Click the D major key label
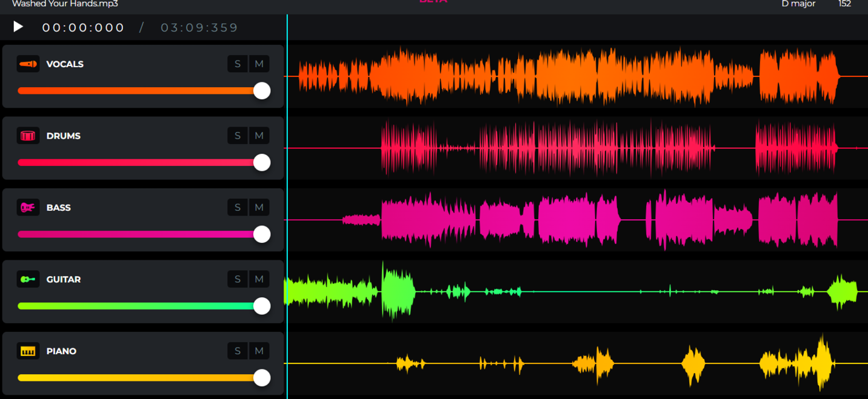Viewport: 868px width, 399px height. (x=798, y=4)
